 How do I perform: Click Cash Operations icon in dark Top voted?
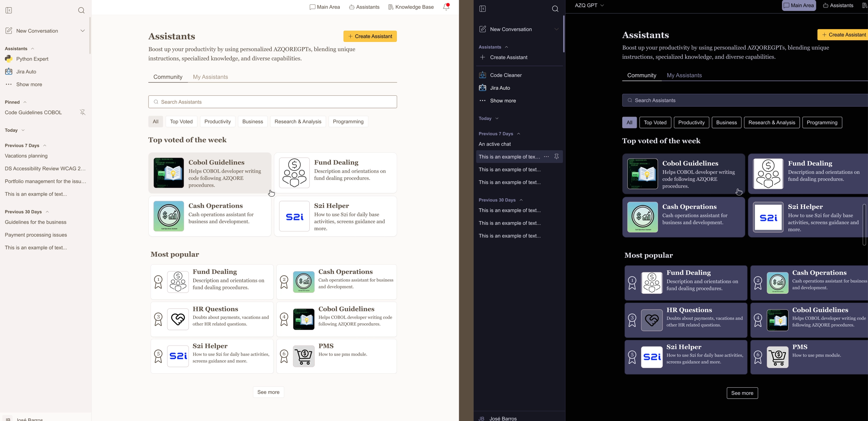pos(643,217)
